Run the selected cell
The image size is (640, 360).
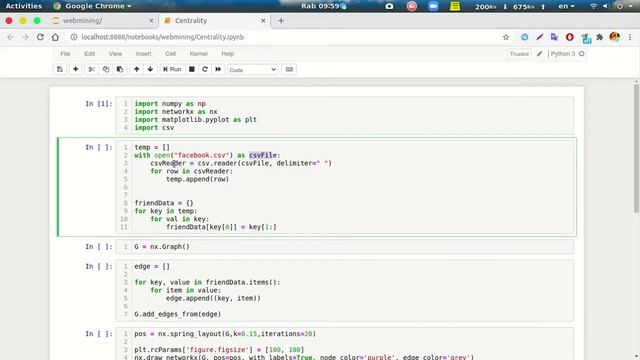(x=172, y=69)
